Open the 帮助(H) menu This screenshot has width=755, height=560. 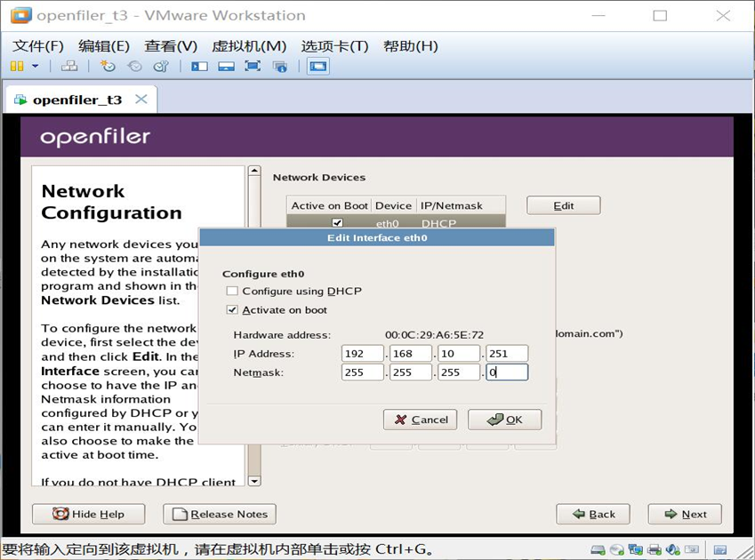coord(410,46)
